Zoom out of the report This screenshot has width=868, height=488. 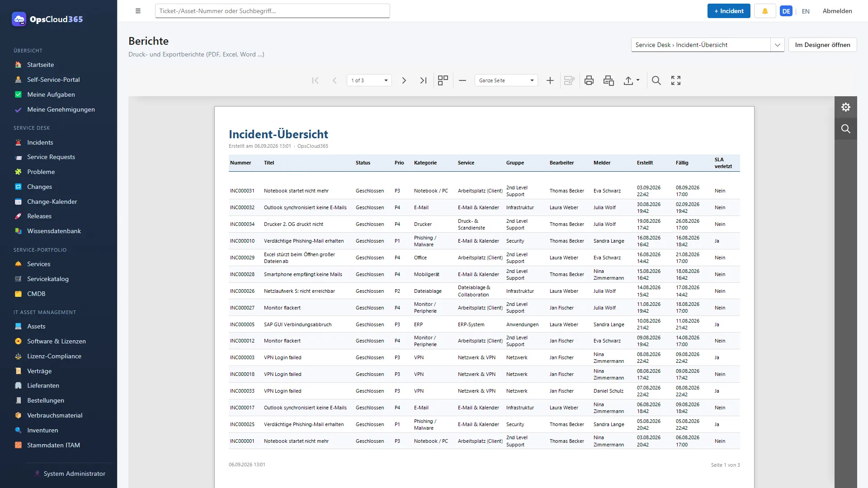point(462,80)
